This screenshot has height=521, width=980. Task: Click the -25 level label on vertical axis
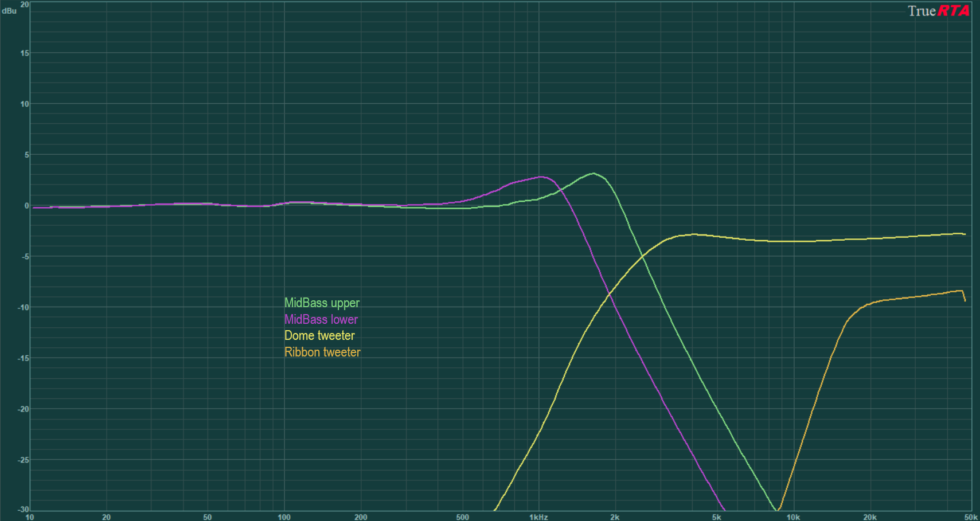[x=25, y=460]
